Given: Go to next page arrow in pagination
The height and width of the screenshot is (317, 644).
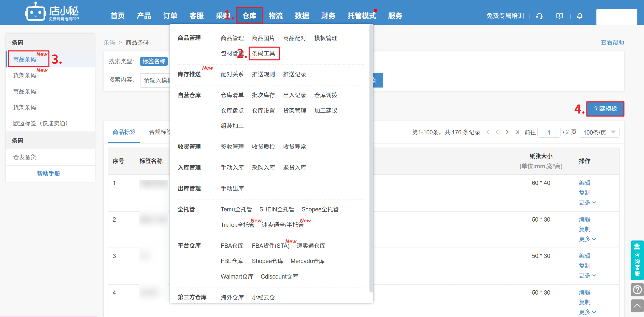Looking at the screenshot, I should 507,132.
